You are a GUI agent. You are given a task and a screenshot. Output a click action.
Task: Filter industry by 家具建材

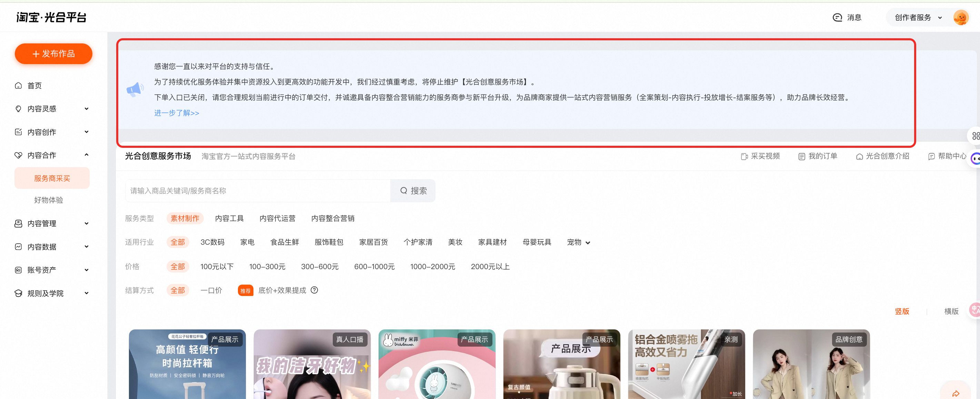coord(492,243)
